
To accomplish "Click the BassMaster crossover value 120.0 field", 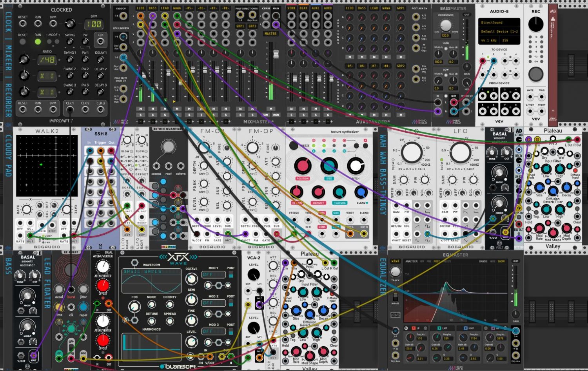I will pos(446,36).
